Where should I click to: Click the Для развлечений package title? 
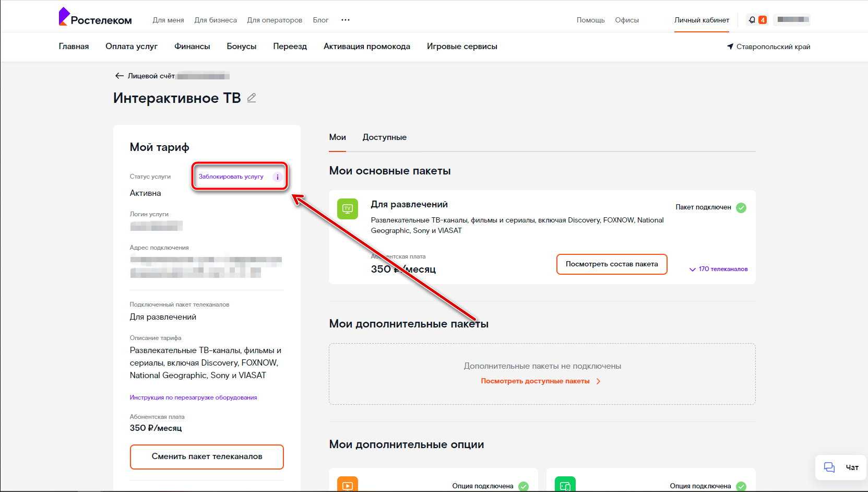409,204
